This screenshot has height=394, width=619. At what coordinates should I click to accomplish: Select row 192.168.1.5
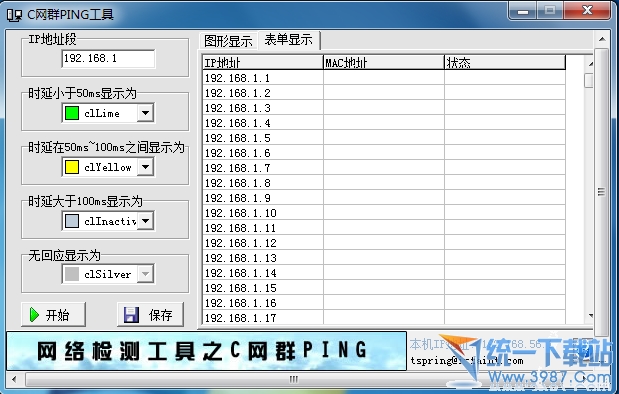pos(384,138)
